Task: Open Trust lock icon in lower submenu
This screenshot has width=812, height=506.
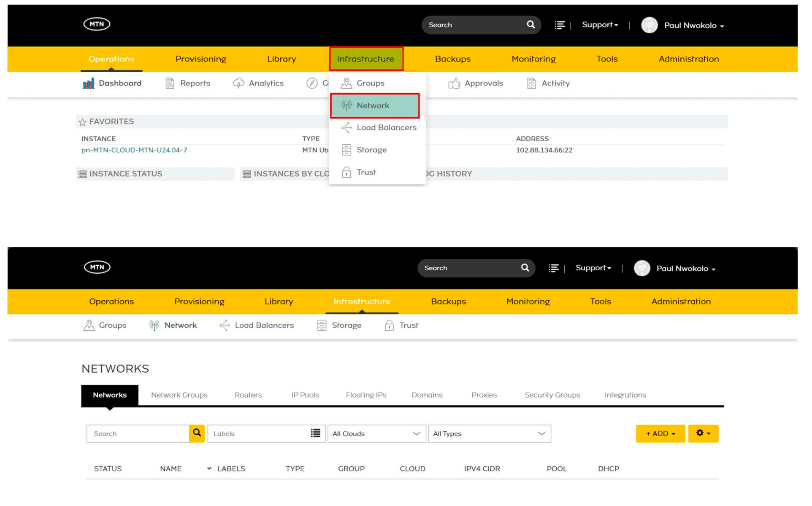Action: (x=389, y=325)
